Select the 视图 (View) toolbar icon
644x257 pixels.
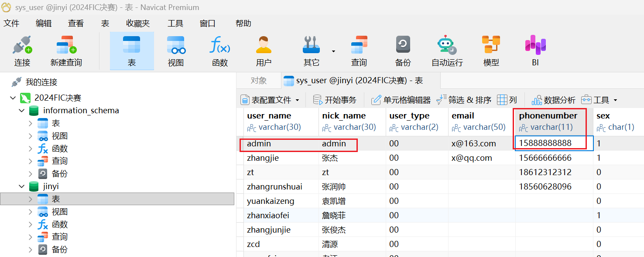176,51
